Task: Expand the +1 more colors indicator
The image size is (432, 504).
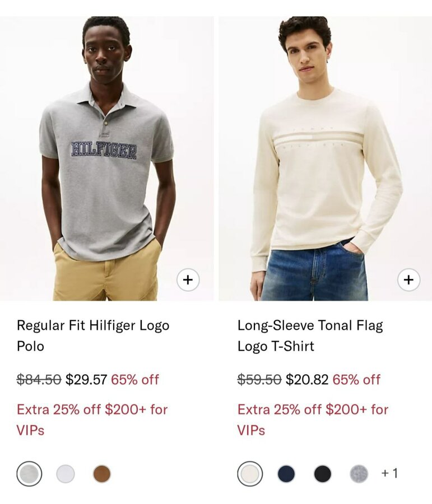Action: (x=389, y=473)
